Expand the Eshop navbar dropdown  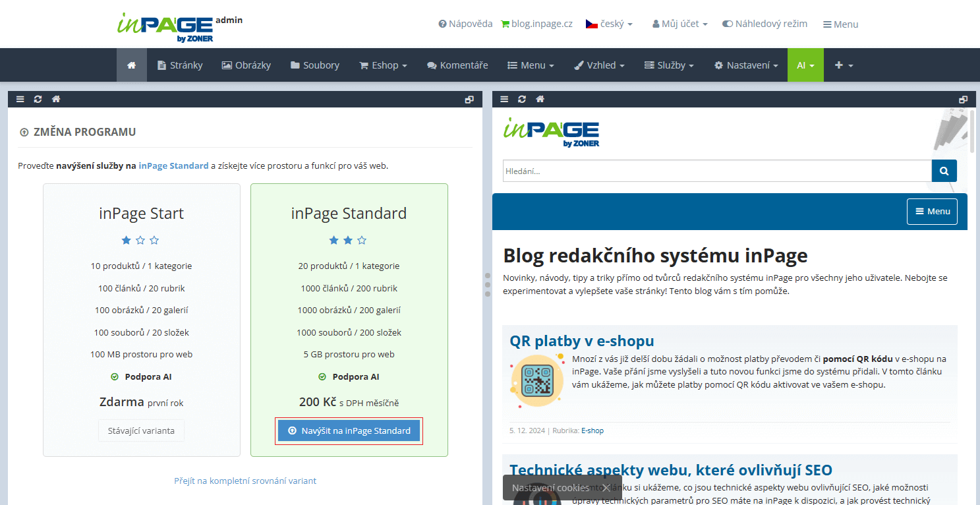383,65
